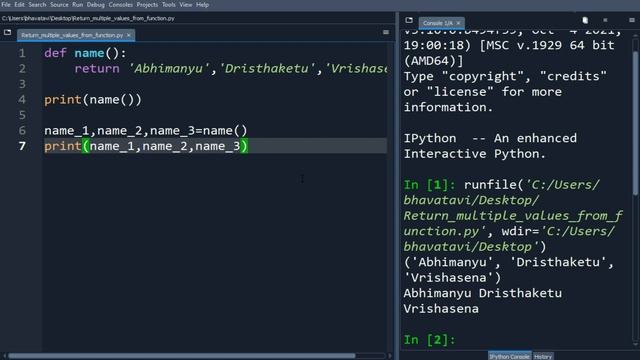This screenshot has width=640, height=360.
Task: Open the Projects menu
Action: 147,4
